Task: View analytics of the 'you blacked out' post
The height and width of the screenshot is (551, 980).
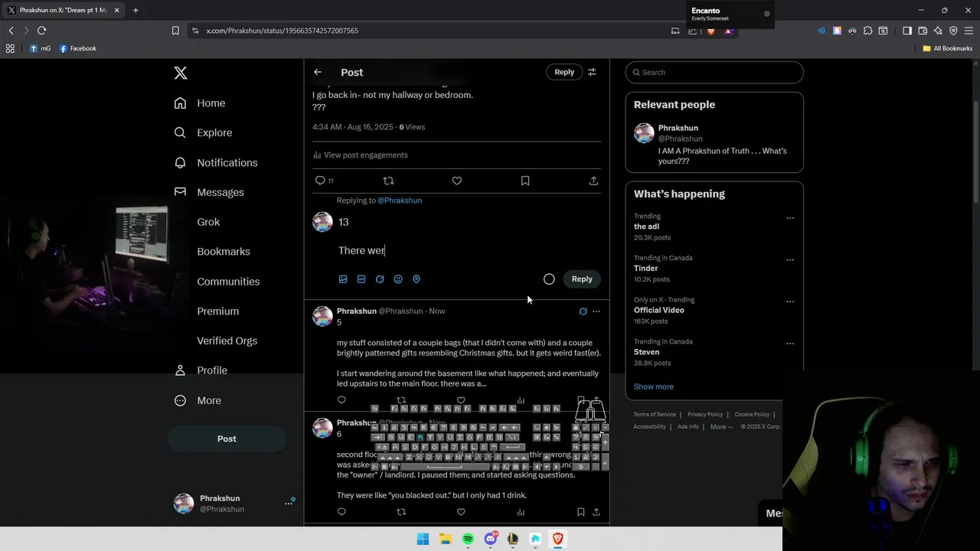Action: tap(521, 512)
